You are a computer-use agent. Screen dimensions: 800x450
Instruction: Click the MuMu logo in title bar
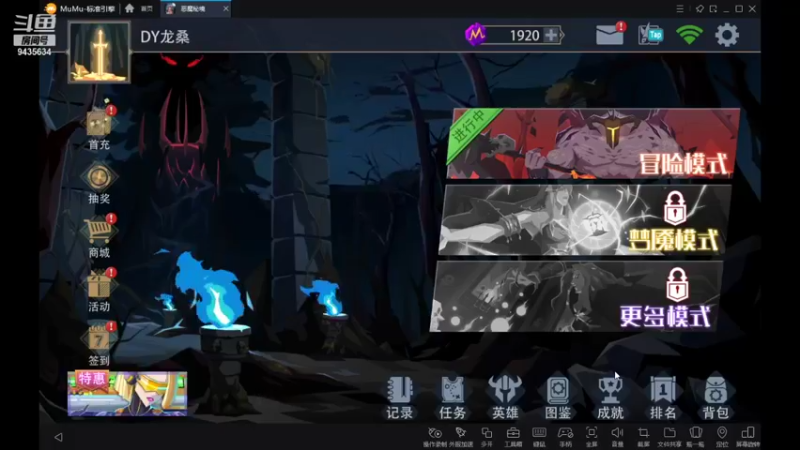tap(51, 8)
